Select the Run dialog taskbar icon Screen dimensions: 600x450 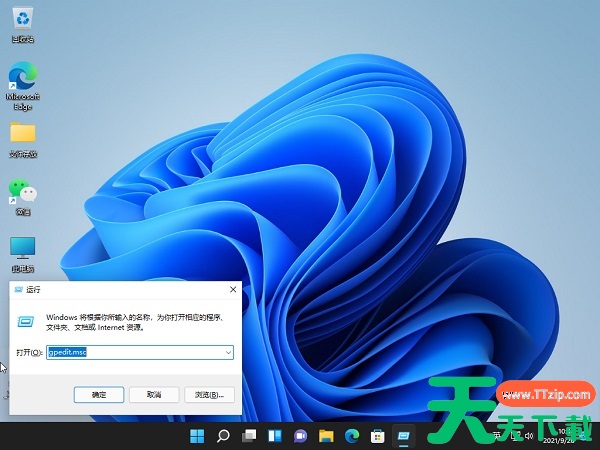[x=404, y=435]
